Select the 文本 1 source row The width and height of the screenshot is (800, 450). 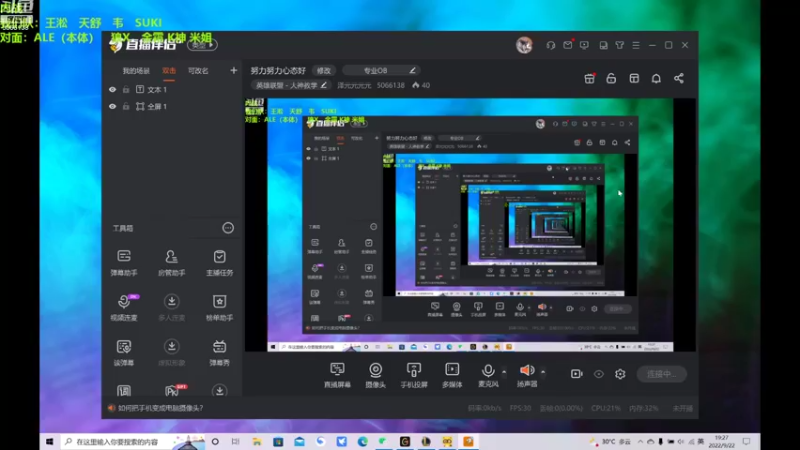171,90
